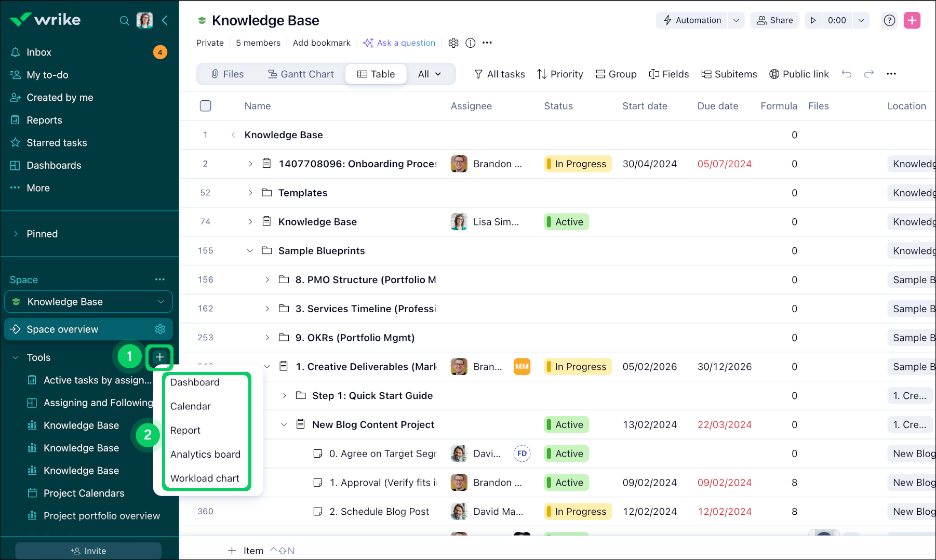936x560 pixels.
Task: Open the help question mark icon
Action: [889, 20]
